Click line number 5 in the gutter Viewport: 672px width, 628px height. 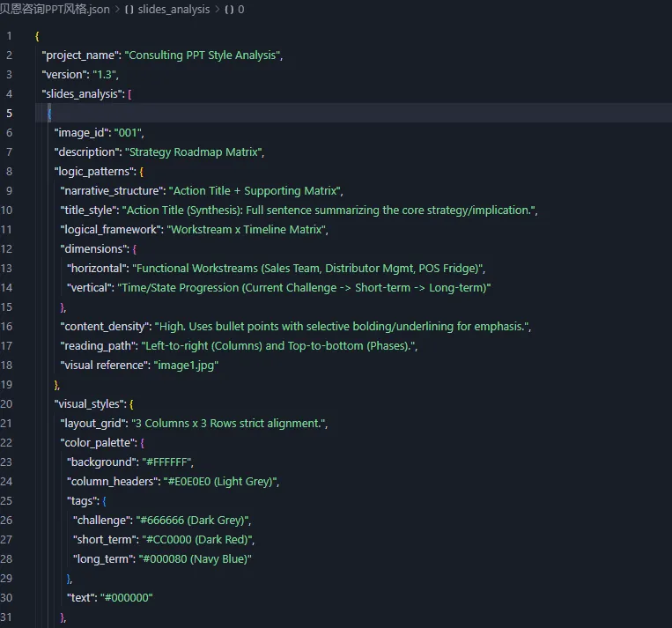(x=9, y=113)
